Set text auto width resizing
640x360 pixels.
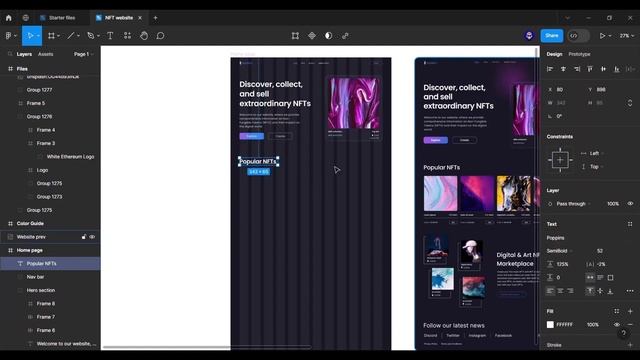590,278
